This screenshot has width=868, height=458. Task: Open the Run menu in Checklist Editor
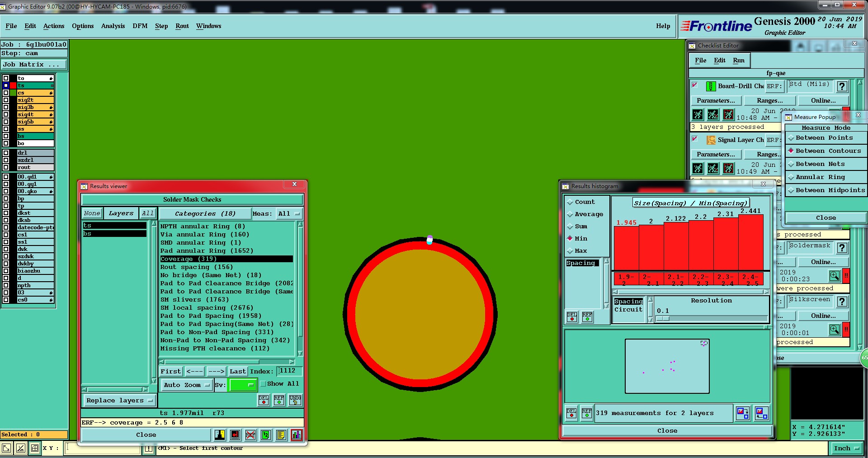click(x=739, y=61)
